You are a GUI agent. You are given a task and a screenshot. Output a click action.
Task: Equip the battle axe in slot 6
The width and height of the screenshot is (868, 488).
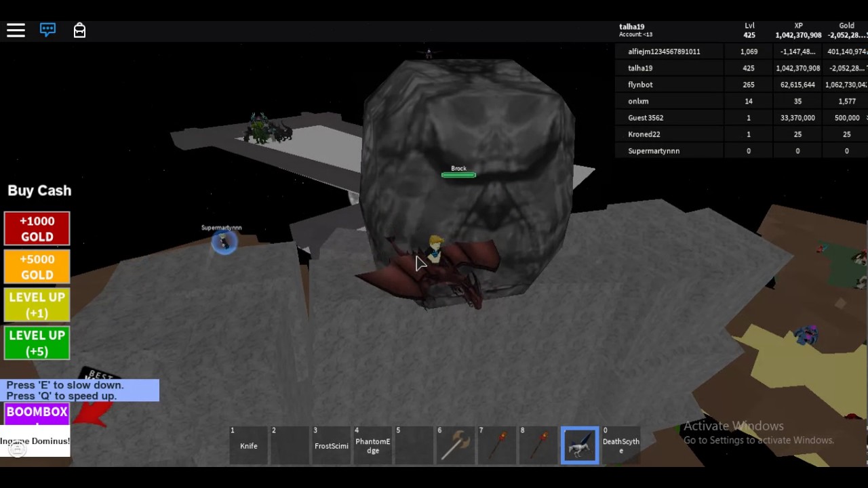tap(455, 445)
